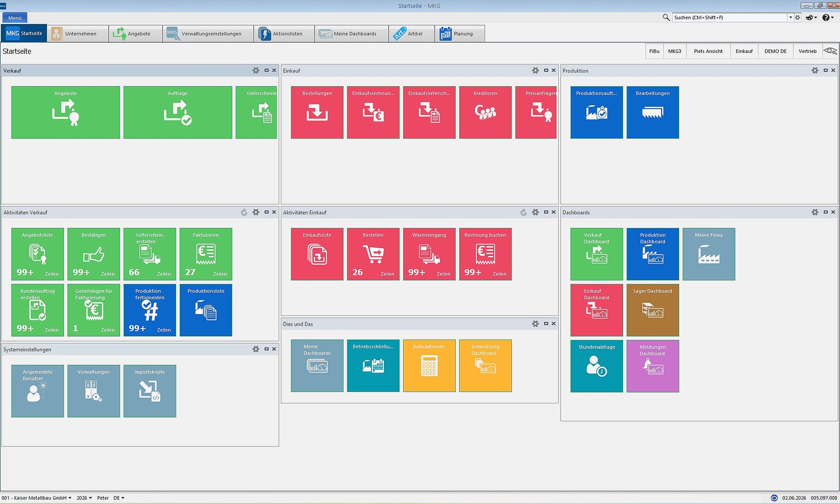
Task: Open the Meldungen Dashboard tile
Action: [x=653, y=366]
